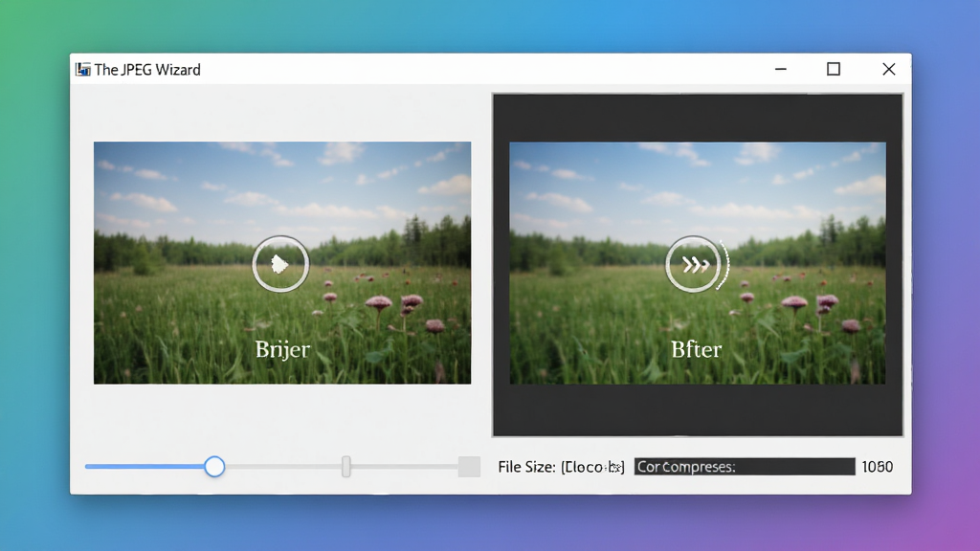The image size is (980, 551).
Task: Click the "Bfter" caption on the right image
Action: [x=697, y=349]
